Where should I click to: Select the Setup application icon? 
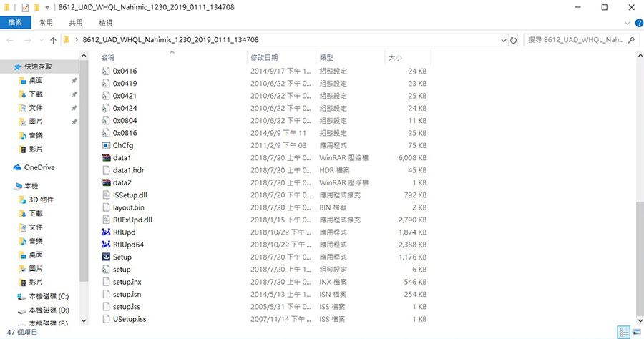coord(106,257)
